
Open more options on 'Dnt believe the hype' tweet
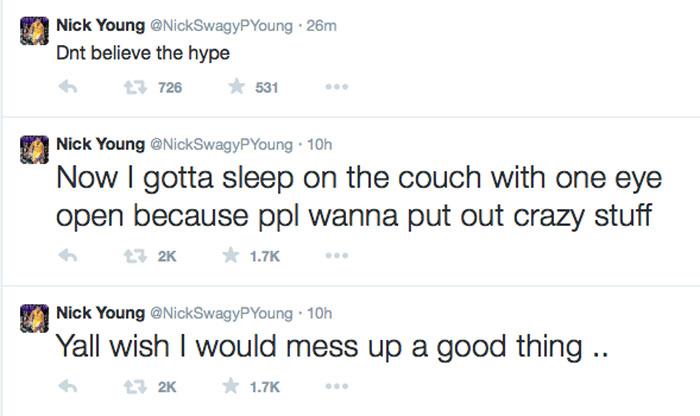click(x=337, y=87)
